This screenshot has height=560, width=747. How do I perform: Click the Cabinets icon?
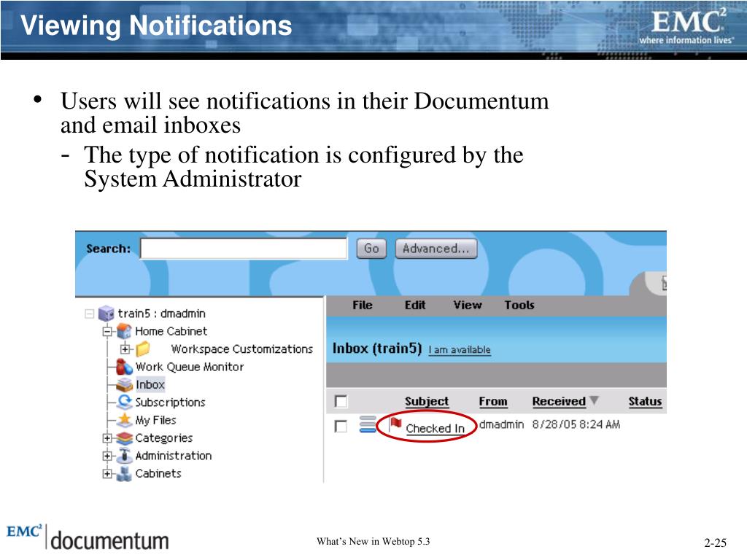click(x=124, y=473)
